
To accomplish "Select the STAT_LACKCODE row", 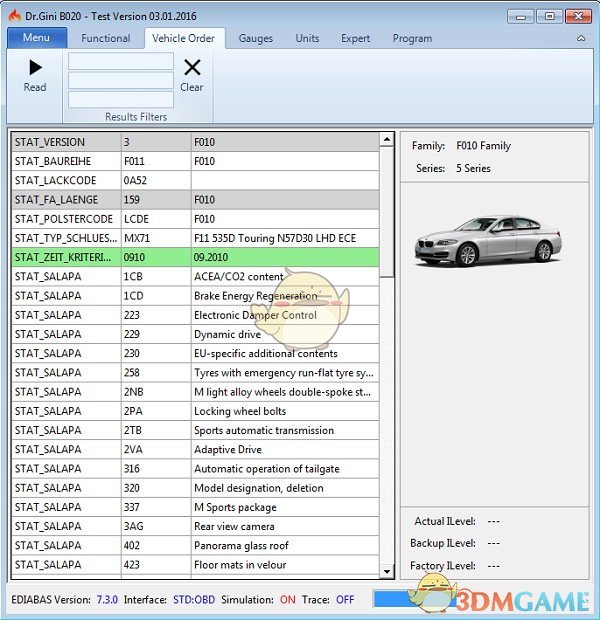I will (x=195, y=180).
